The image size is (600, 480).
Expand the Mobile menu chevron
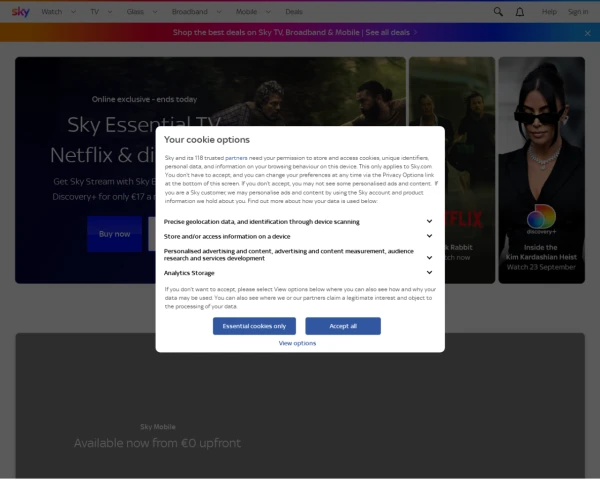click(x=268, y=12)
